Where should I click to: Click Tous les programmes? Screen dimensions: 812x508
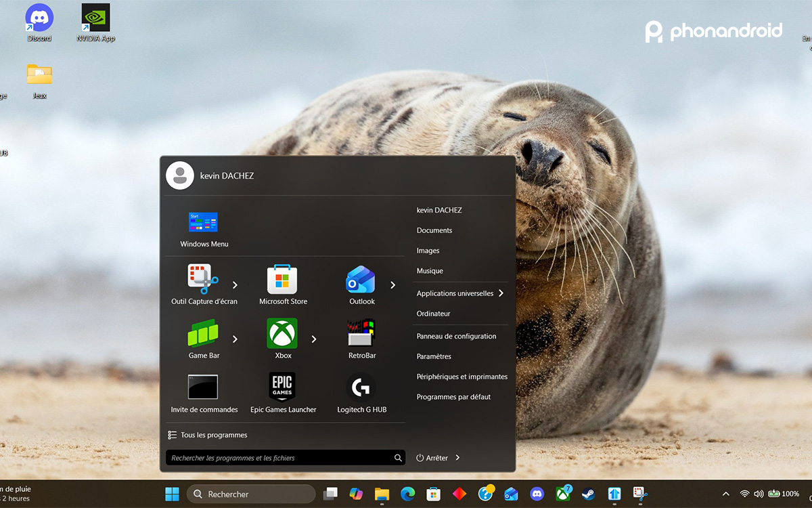[208, 435]
